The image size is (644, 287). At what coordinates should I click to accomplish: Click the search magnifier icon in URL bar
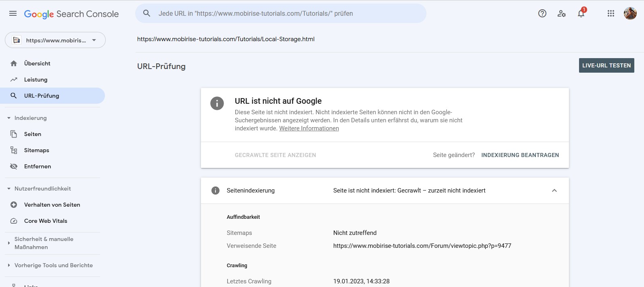click(x=147, y=13)
